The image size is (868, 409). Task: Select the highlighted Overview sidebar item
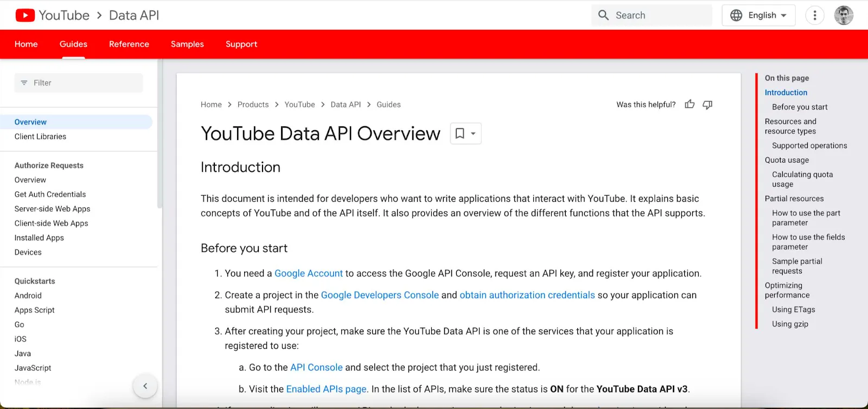[76, 122]
